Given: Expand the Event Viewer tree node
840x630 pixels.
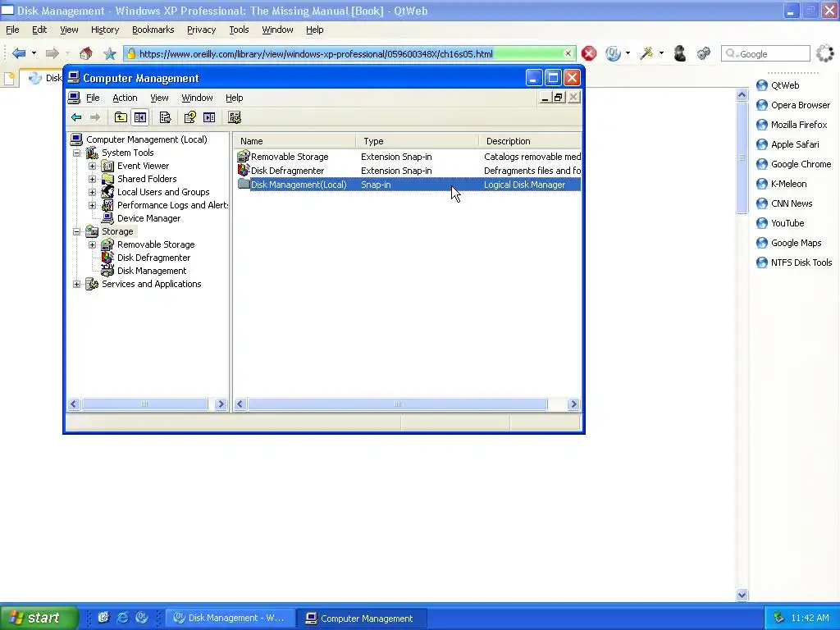Looking at the screenshot, I should tap(92, 166).
